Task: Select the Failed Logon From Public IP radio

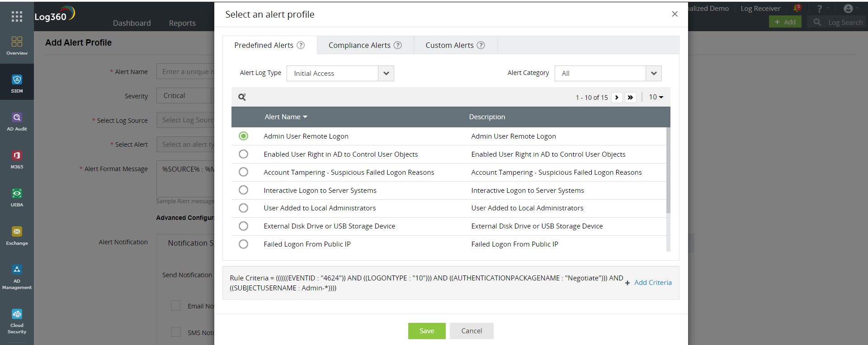Action: pyautogui.click(x=243, y=244)
